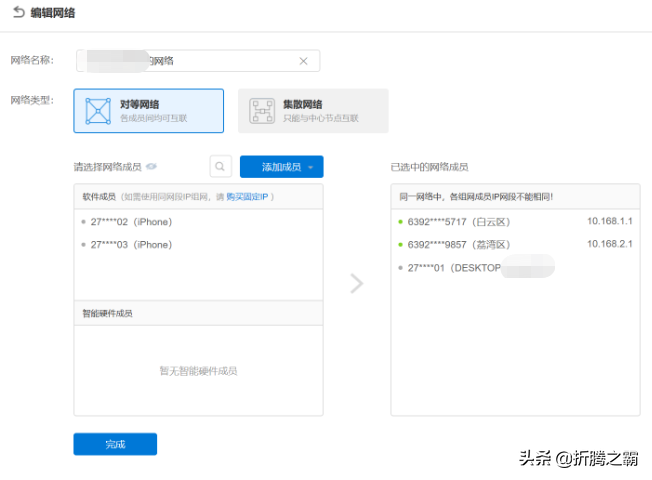Image resolution: width=652 pixels, height=480 pixels.
Task: Open the 添加成员 dropdown button
Action: (x=282, y=167)
